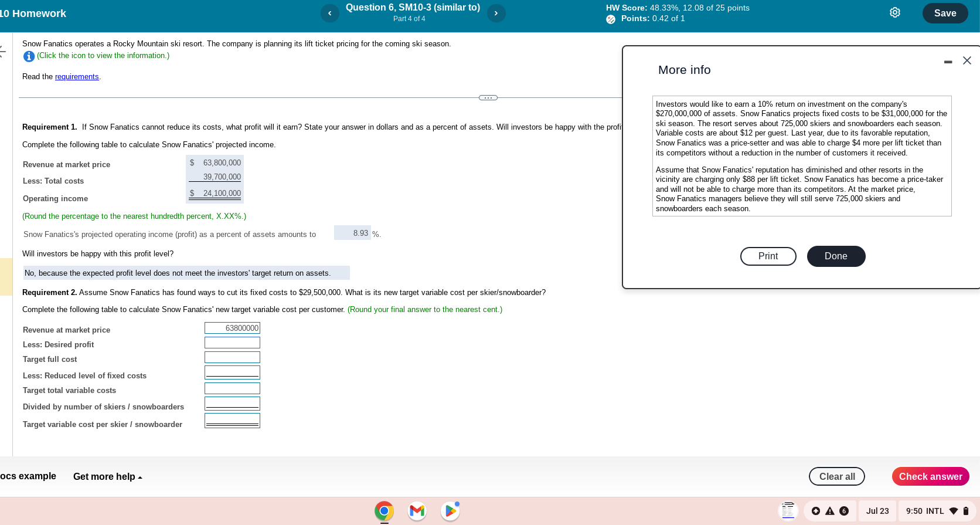This screenshot has width=980, height=525.
Task: Click the Clear all button
Action: click(836, 476)
